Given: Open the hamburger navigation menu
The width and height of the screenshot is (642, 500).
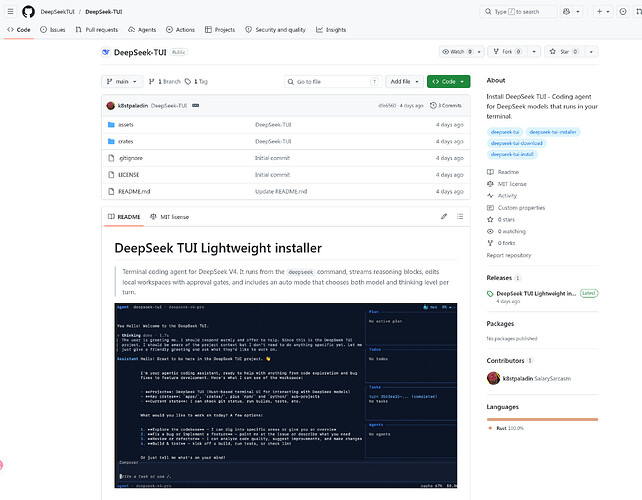Looking at the screenshot, I should click(10, 11).
